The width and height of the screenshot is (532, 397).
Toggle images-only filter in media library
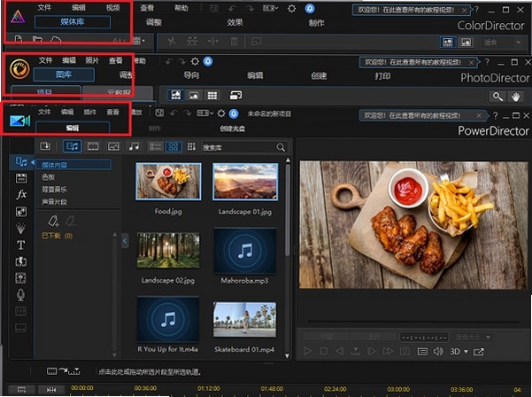coord(113,146)
